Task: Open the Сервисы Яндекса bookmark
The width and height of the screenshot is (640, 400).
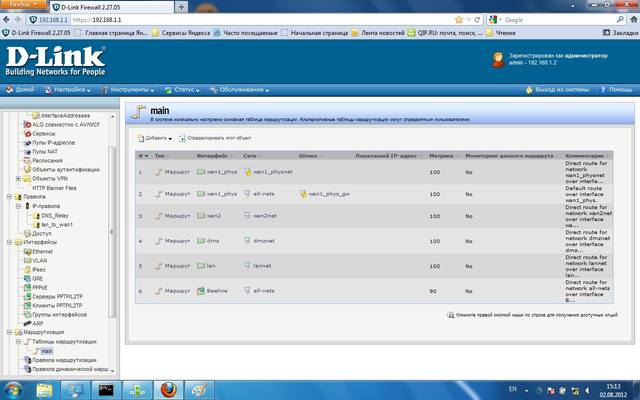Action: pyautogui.click(x=181, y=33)
